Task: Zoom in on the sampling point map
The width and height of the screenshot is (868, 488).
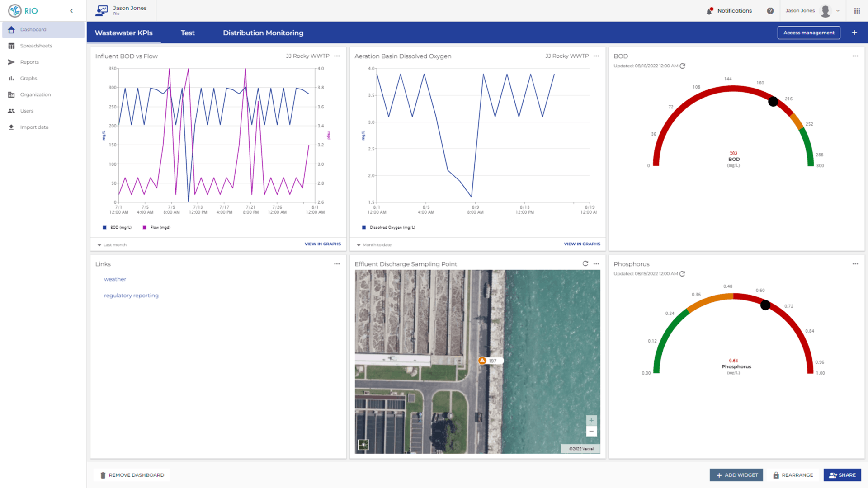Action: [x=591, y=420]
